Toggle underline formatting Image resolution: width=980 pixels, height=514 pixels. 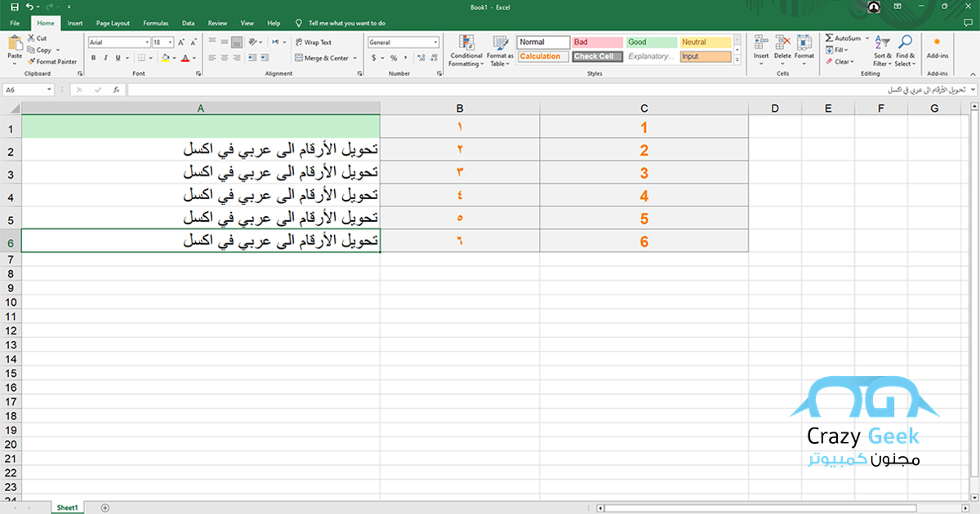click(x=118, y=58)
